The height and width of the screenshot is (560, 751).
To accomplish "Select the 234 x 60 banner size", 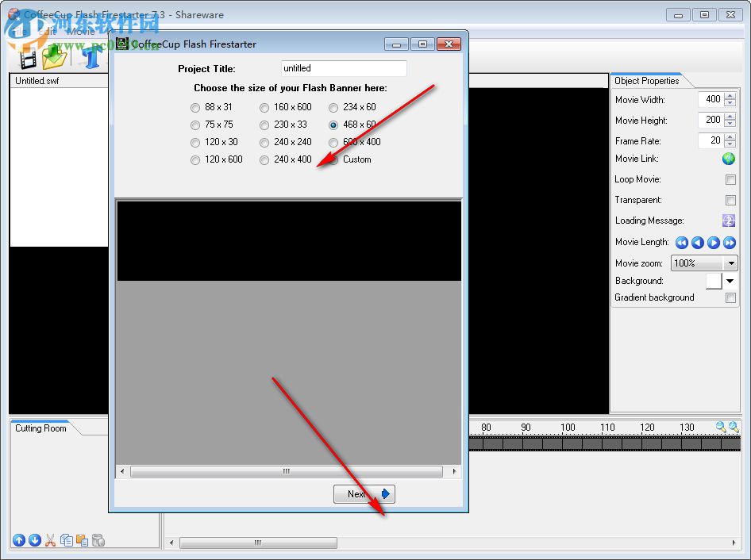I will [x=333, y=108].
